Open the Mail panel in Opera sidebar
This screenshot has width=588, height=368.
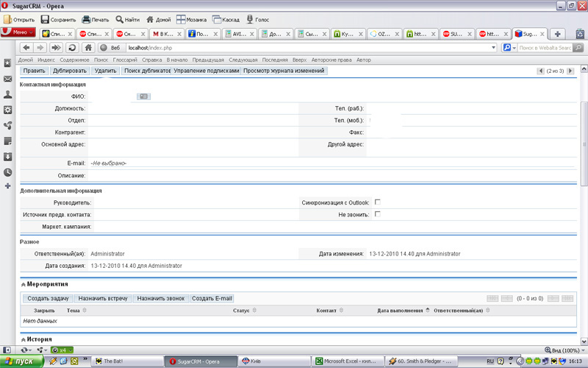point(8,79)
